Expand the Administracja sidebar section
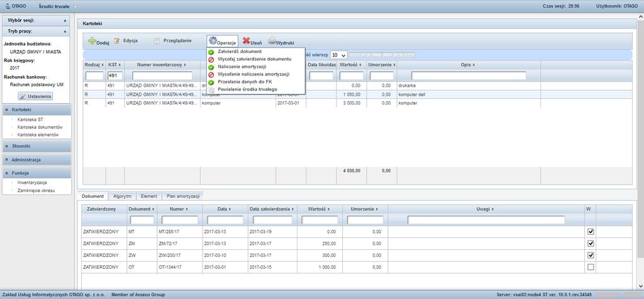The width and height of the screenshot is (644, 299). tap(36, 160)
